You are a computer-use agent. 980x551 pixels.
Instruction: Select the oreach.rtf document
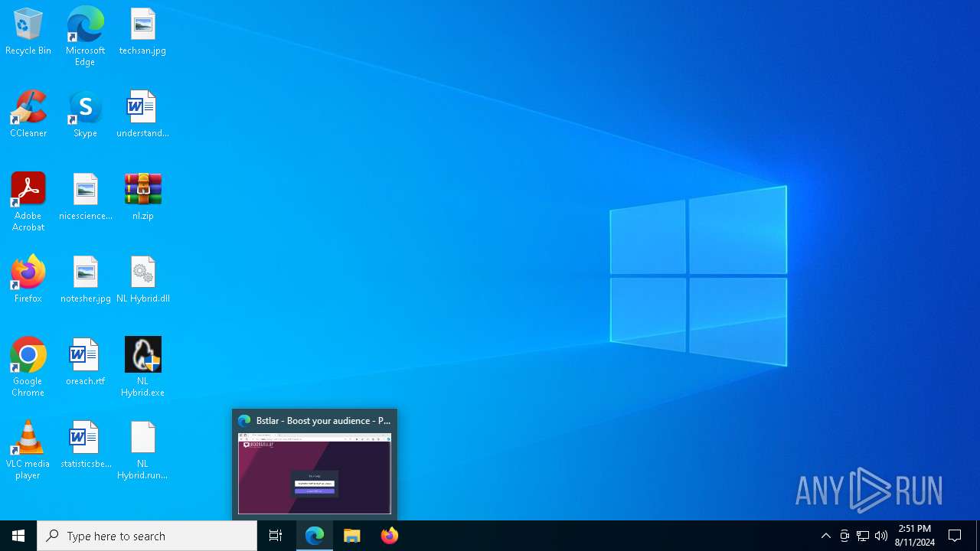click(85, 363)
